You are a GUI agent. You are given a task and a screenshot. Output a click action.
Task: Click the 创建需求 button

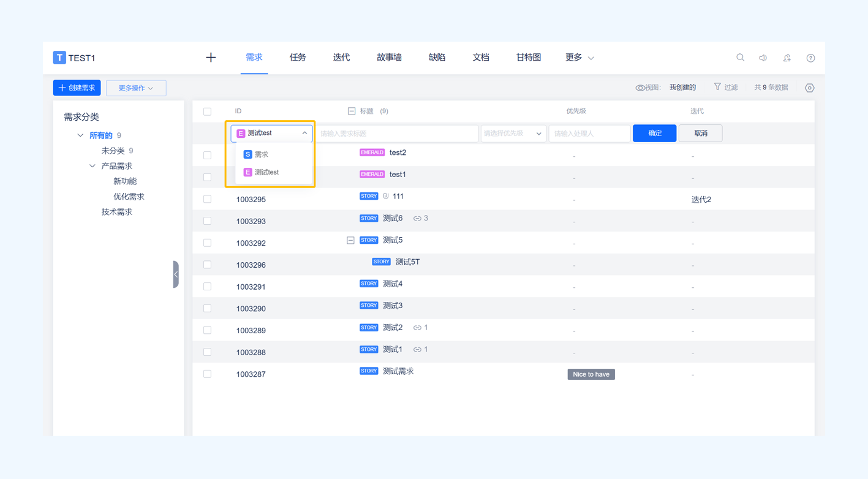coord(77,88)
